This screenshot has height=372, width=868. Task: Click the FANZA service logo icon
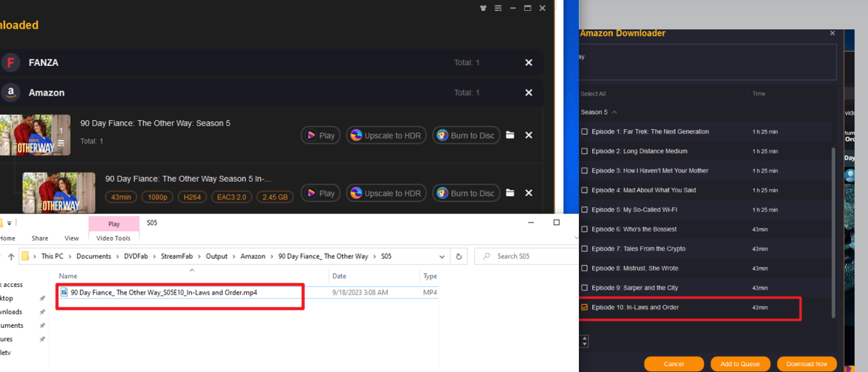(x=10, y=63)
